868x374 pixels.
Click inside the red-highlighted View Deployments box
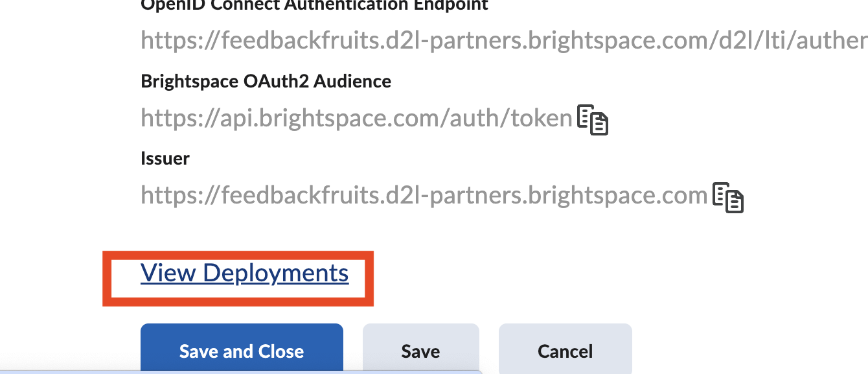point(238,278)
